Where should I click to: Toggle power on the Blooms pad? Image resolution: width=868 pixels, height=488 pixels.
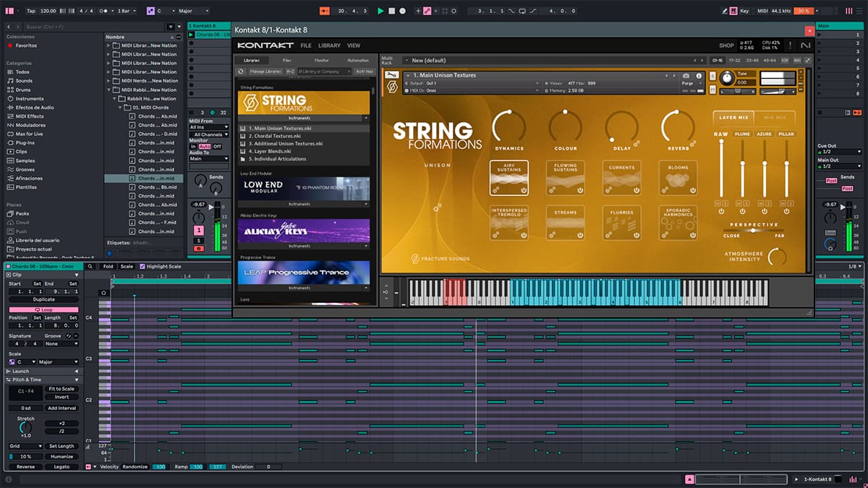(x=692, y=190)
